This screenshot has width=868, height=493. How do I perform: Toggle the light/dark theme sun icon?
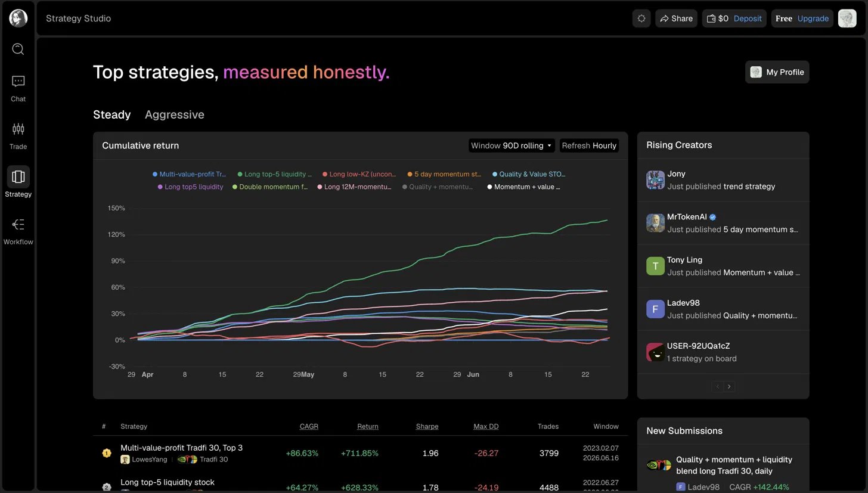pyautogui.click(x=641, y=18)
